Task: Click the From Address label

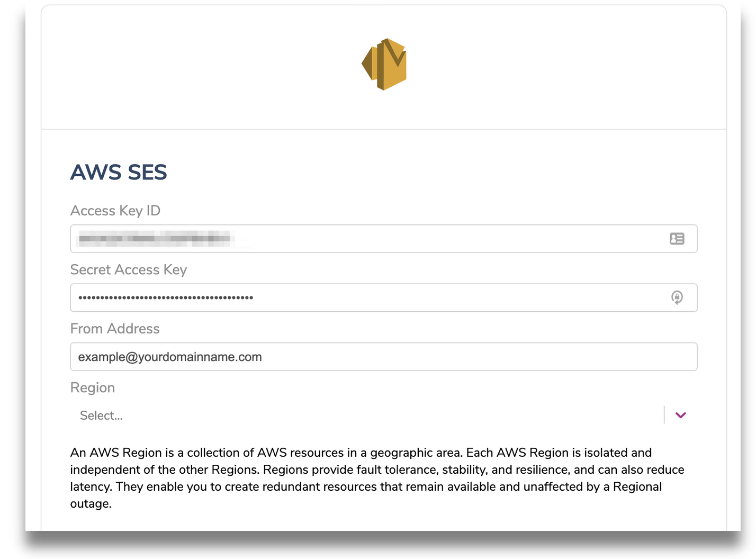Action: (x=115, y=329)
